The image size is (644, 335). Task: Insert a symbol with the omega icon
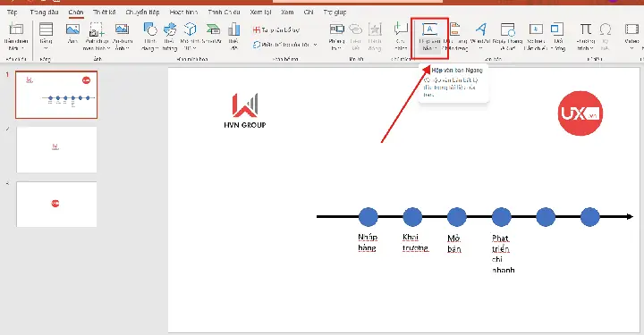click(605, 29)
